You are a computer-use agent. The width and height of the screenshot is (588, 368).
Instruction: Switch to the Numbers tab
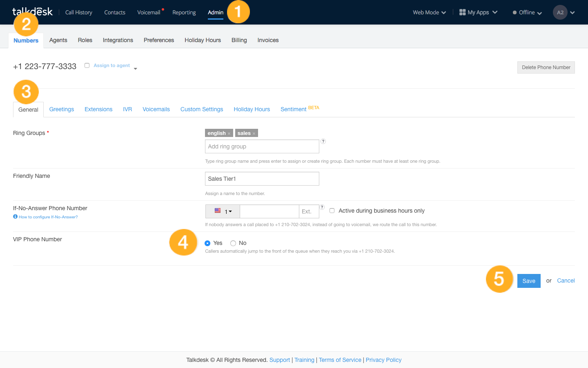click(26, 40)
